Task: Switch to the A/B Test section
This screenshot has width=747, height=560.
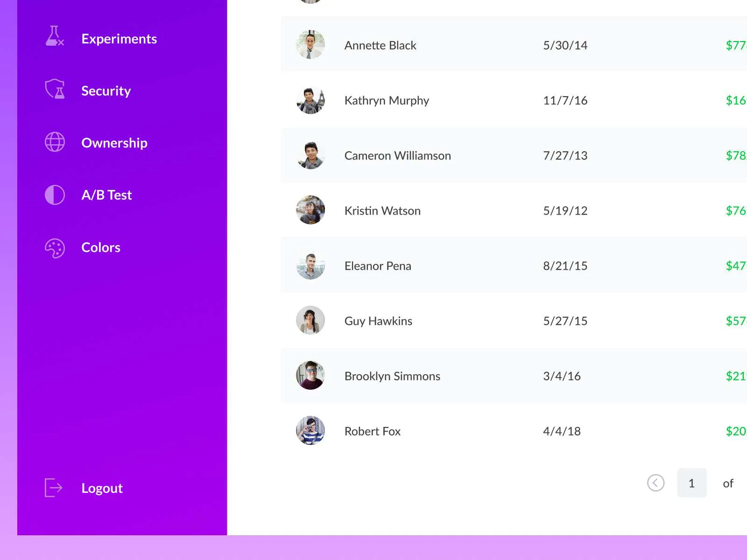Action: (106, 195)
